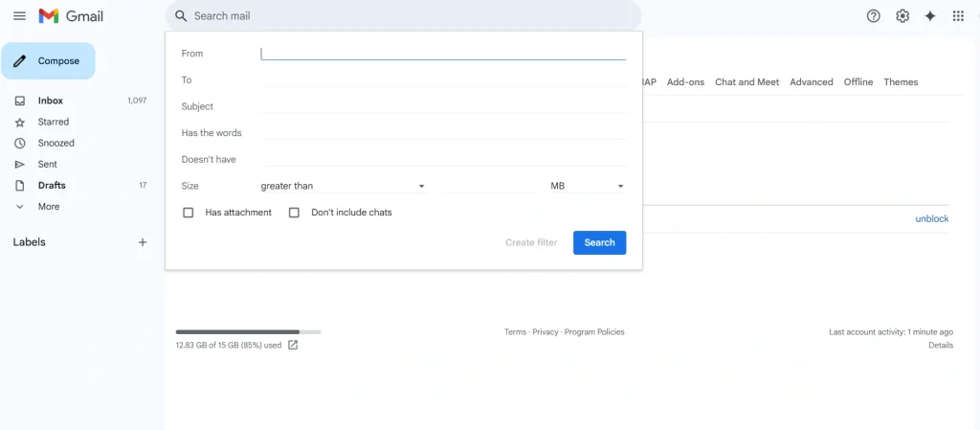The height and width of the screenshot is (430, 980).
Task: Check the Don't include chats box
Action: tap(295, 213)
